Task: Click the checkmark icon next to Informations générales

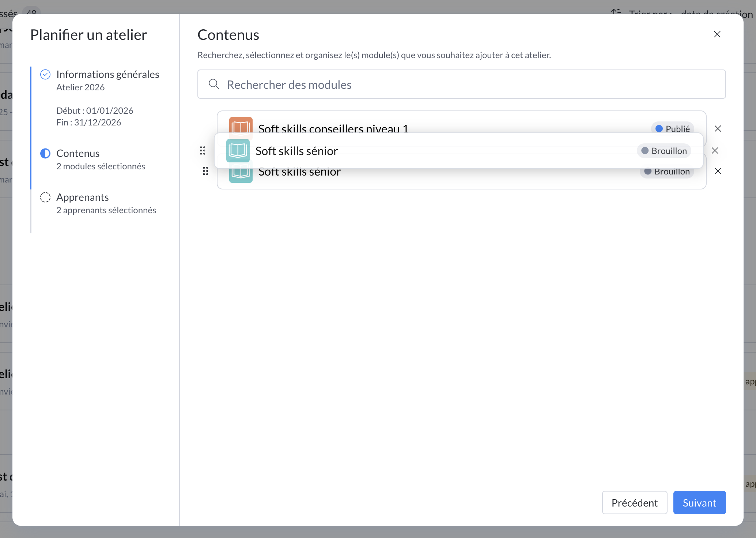Action: tap(45, 75)
